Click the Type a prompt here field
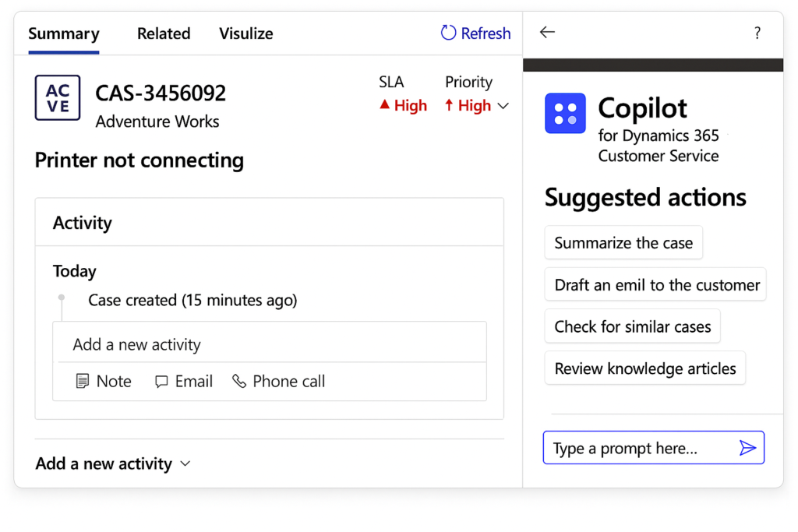The image size is (798, 532). pyautogui.click(x=639, y=449)
